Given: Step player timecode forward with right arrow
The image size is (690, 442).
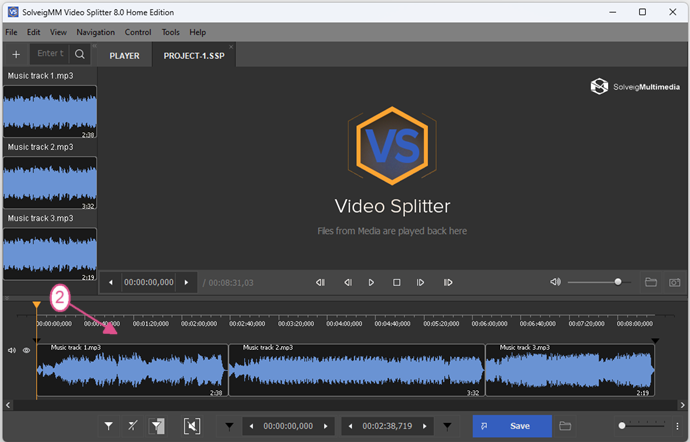Looking at the screenshot, I should (186, 283).
